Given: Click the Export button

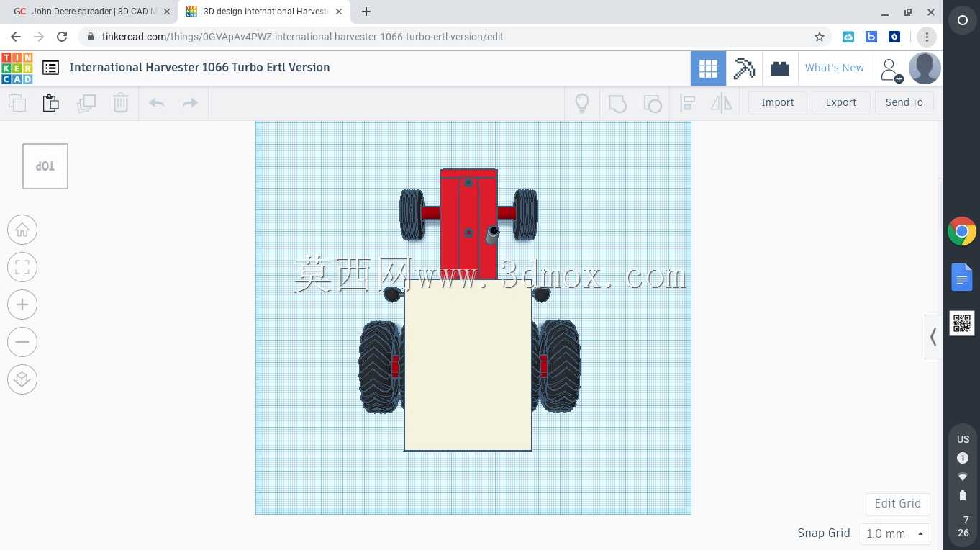Looking at the screenshot, I should click(841, 103).
